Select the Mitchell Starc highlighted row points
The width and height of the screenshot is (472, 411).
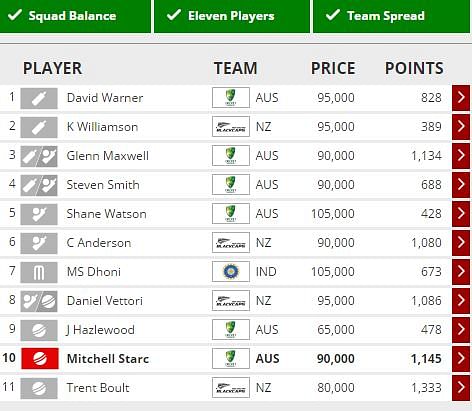point(426,359)
